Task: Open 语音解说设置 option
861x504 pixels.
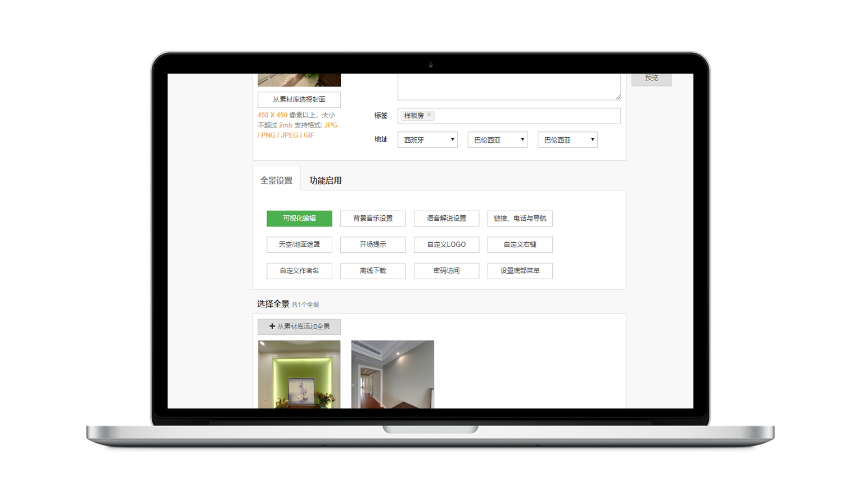Action: coord(447,219)
